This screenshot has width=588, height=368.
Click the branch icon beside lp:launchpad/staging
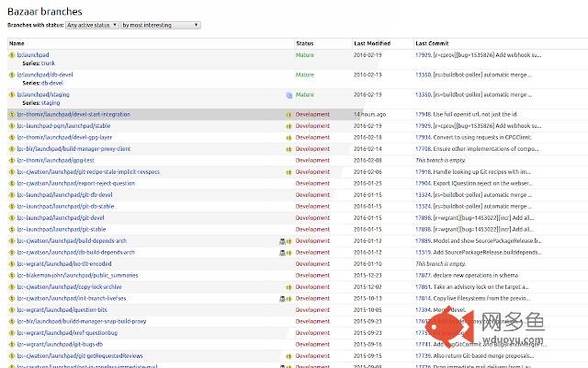pos(12,94)
